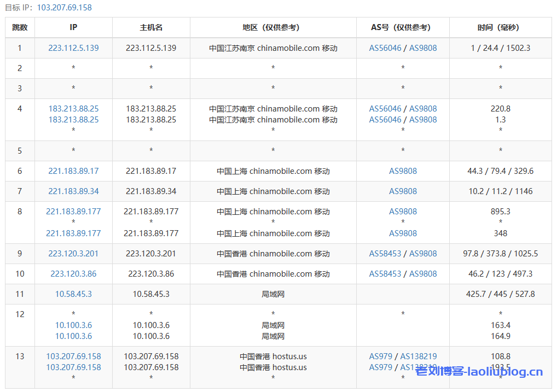Open the IP link 223.112.5.139 at hop 1
The image size is (557, 392).
coord(73,48)
